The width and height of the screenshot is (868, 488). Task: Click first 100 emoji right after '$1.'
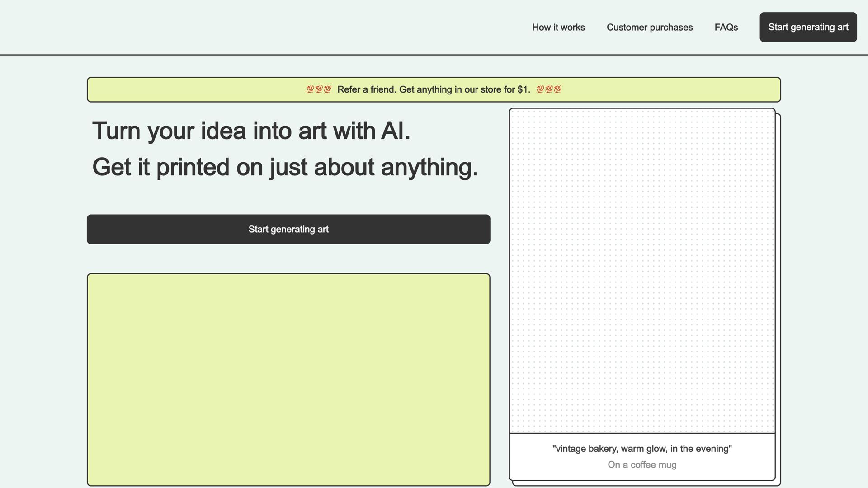click(540, 89)
